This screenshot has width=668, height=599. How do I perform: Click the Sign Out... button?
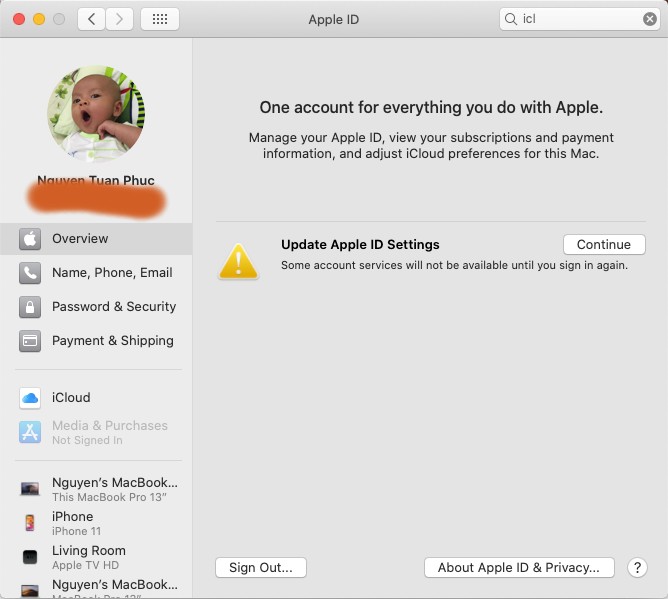[x=261, y=567]
